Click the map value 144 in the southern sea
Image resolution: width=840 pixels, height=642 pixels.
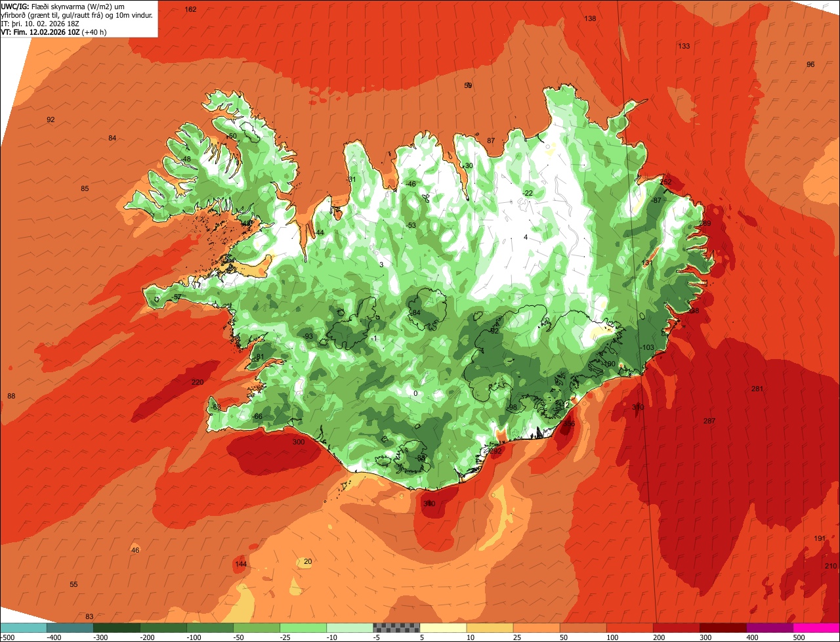coord(241,564)
